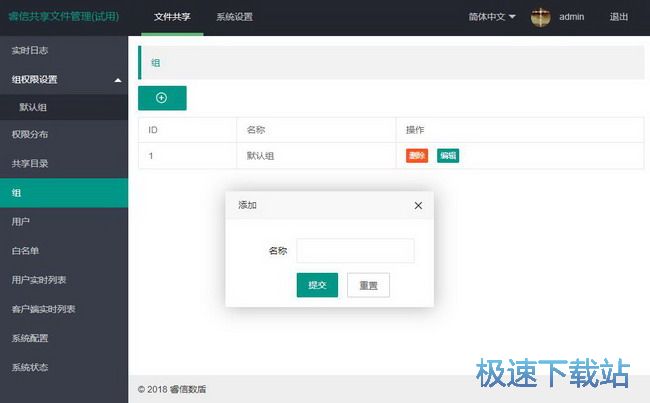This screenshot has height=403, width=650.
Task: Click the orange 删除 button for 默认组
Action: tap(417, 155)
